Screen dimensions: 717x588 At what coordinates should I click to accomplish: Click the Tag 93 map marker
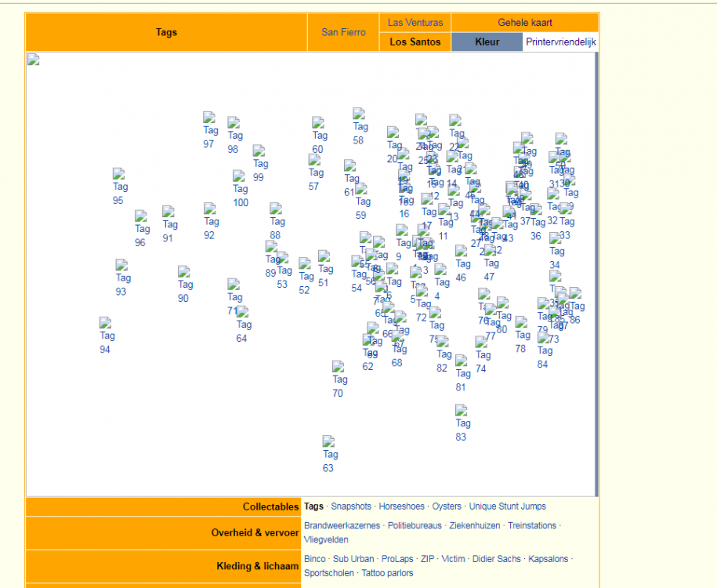(x=122, y=278)
